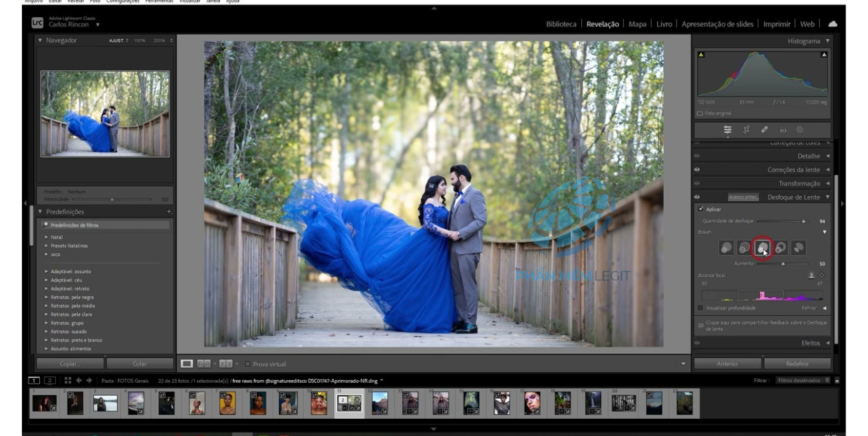Open the Apresentação de slides module
Screen dimensions: 868x436
(x=718, y=24)
